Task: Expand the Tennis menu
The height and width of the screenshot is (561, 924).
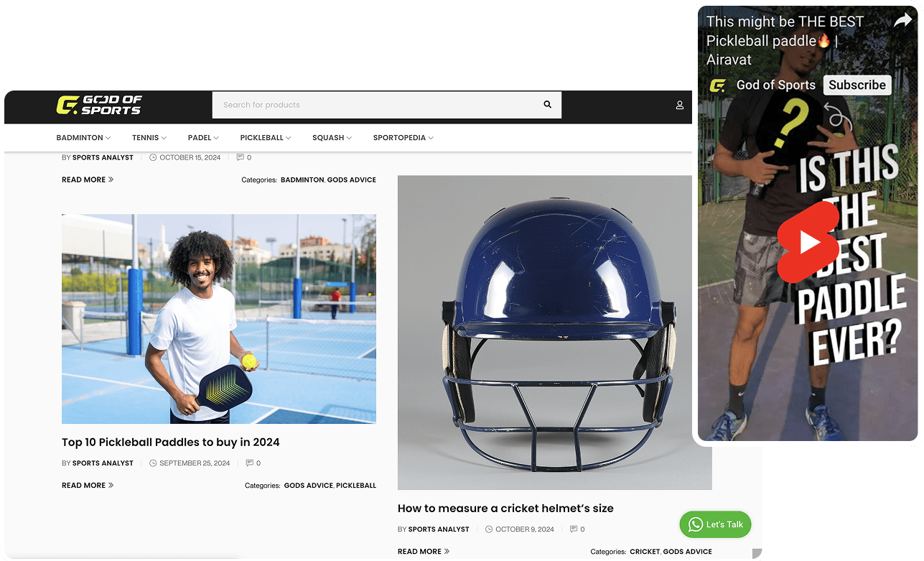Action: click(x=149, y=138)
